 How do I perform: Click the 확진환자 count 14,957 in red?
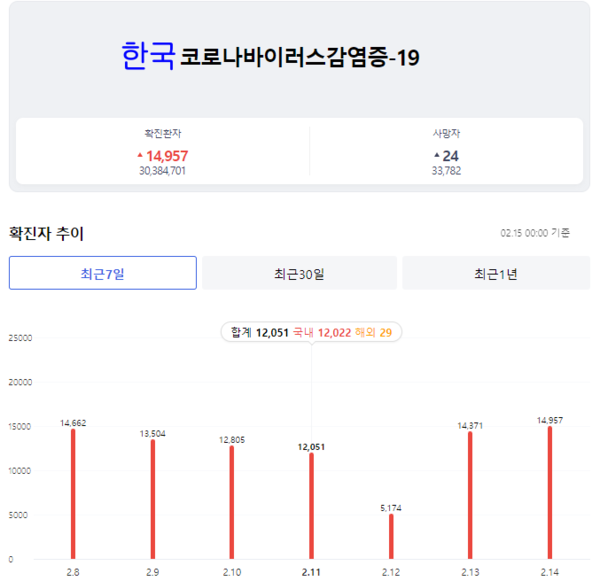[167, 156]
